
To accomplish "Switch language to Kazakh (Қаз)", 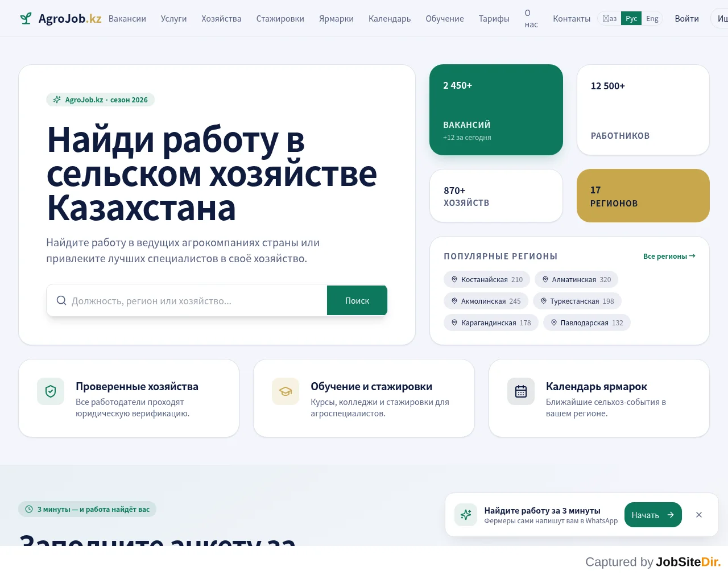I will 610,18.
